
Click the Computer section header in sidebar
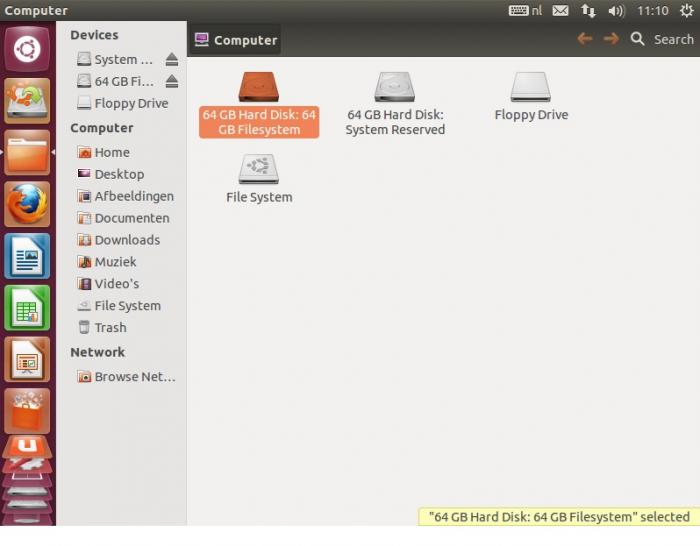(x=102, y=128)
